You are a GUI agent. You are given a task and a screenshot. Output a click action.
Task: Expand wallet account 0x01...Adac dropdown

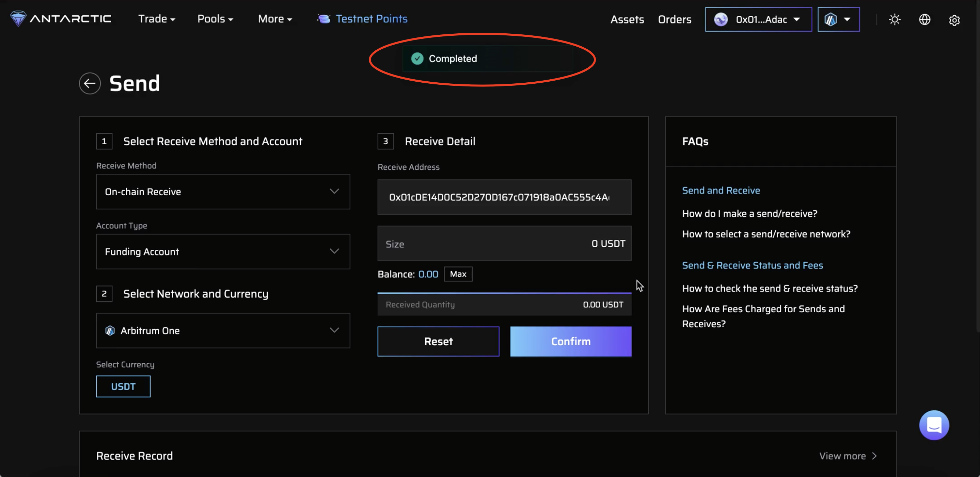[x=758, y=19]
